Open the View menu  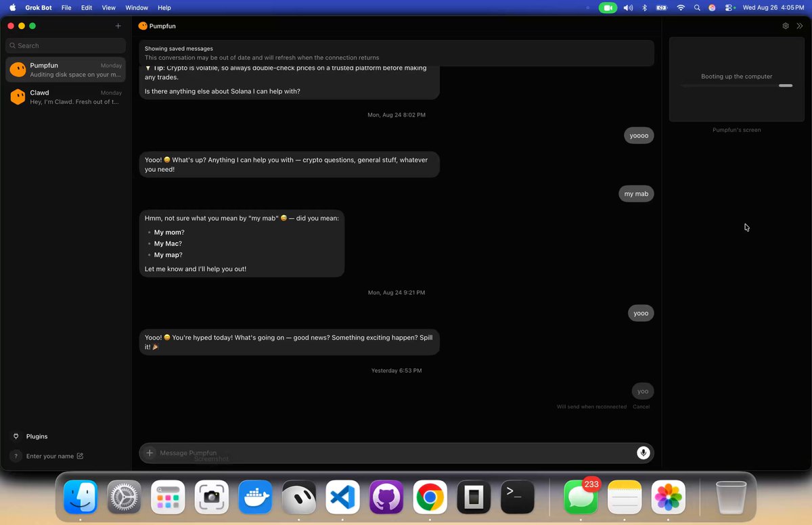click(x=109, y=7)
